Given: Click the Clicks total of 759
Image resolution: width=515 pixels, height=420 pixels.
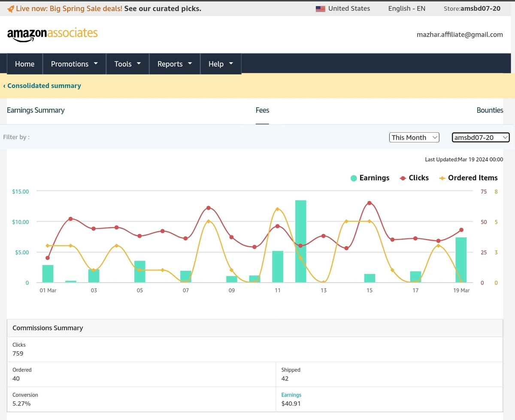Looking at the screenshot, I should (x=18, y=354).
